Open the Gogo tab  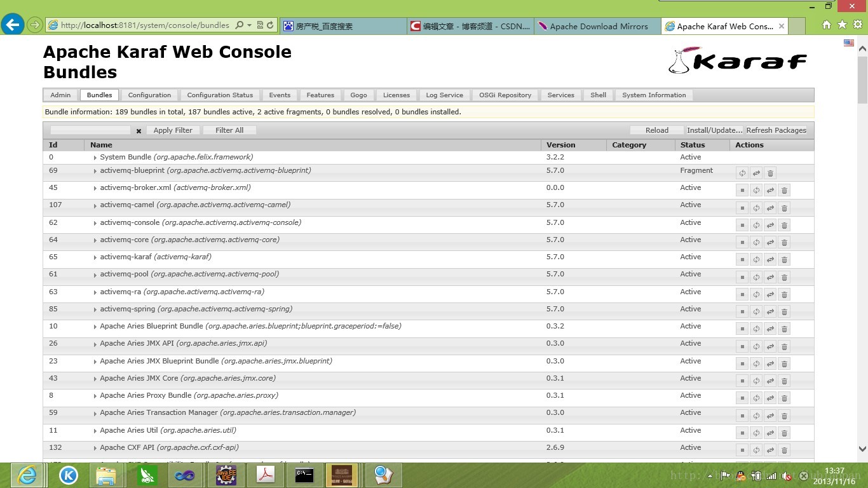tap(358, 95)
